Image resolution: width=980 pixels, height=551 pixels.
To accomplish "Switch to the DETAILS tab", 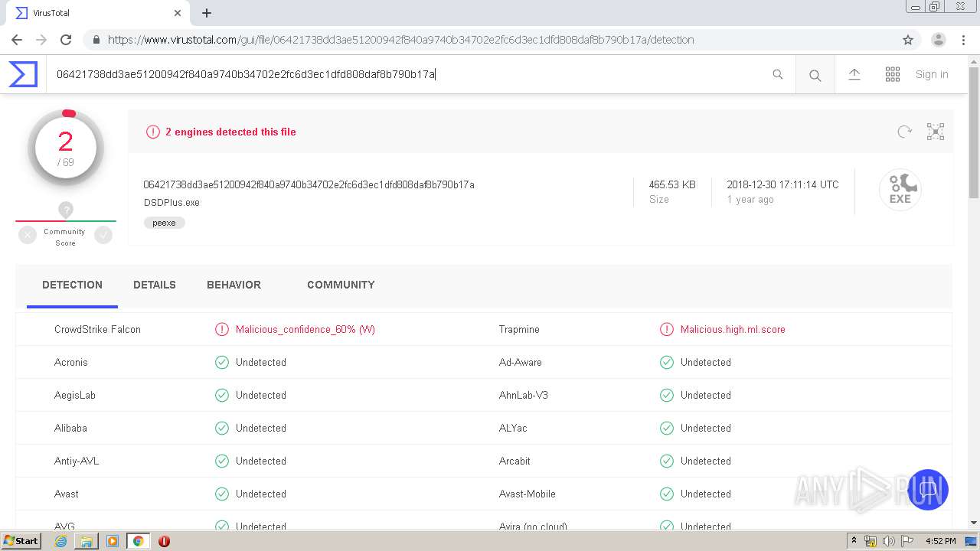I will coord(155,285).
